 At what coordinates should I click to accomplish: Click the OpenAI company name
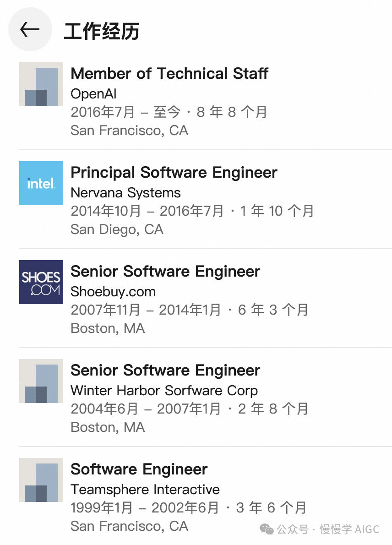click(x=93, y=94)
